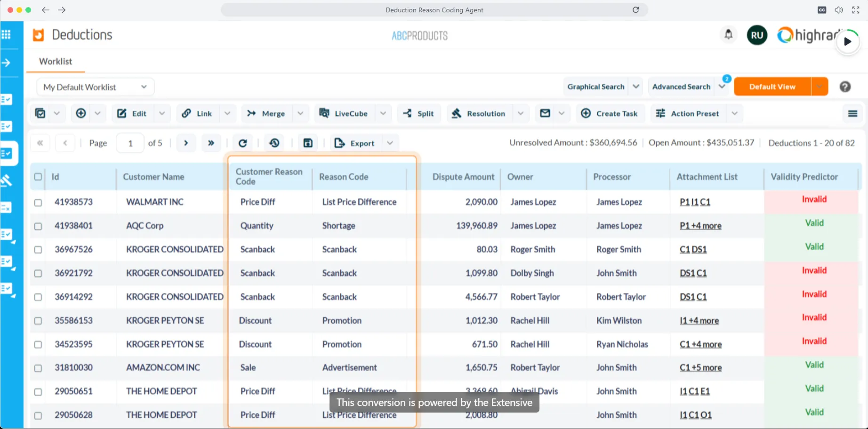The image size is (868, 429).
Task: Click the Default View button
Action: tap(772, 87)
